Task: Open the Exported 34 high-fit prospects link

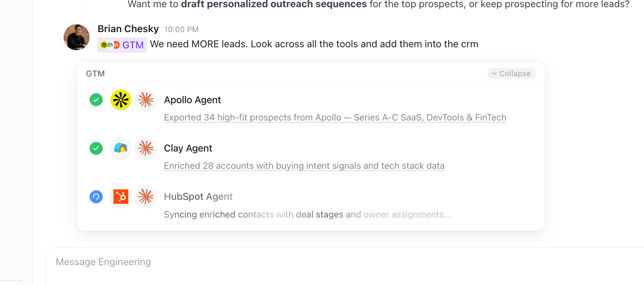Action: (335, 117)
